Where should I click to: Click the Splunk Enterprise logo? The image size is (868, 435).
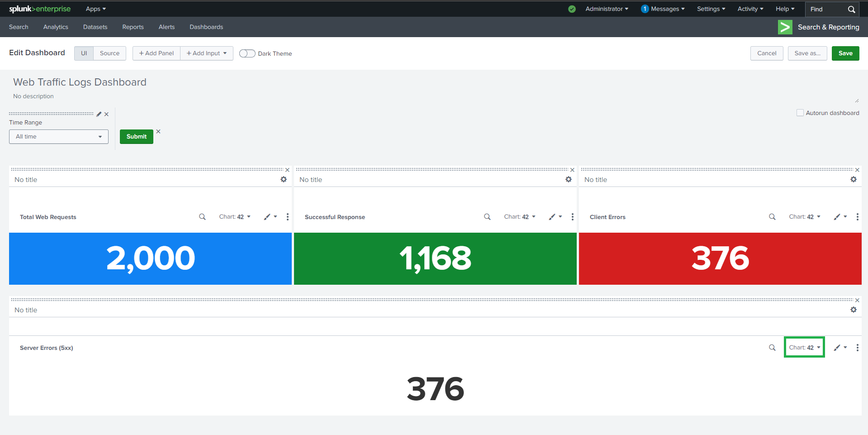pyautogui.click(x=40, y=9)
